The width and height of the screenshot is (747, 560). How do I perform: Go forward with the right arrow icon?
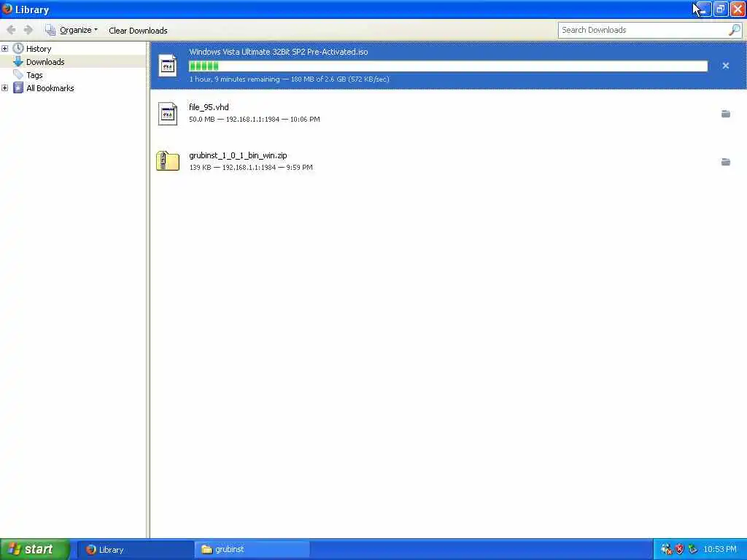[28, 30]
